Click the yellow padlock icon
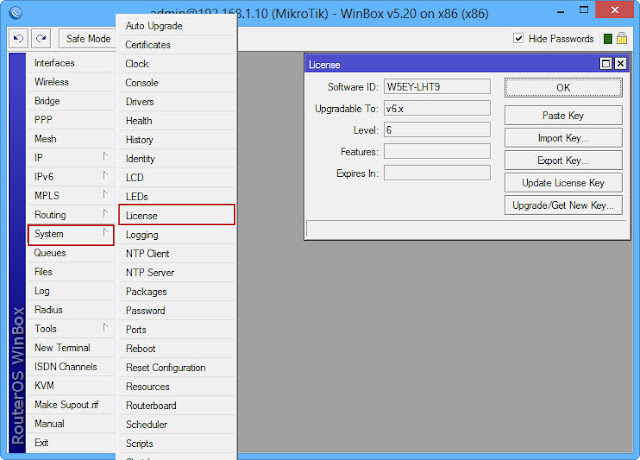 pos(622,38)
